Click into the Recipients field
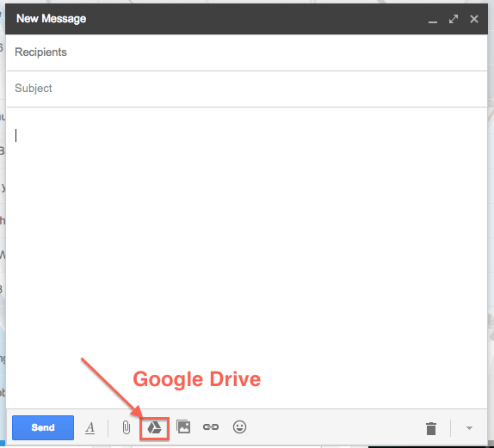The image size is (494, 448). pyautogui.click(x=247, y=52)
